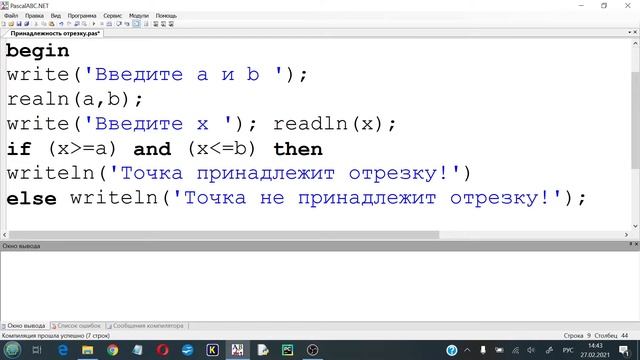Click the Save All toolbar icon
This screenshot has height=360, width=640.
point(27,24)
